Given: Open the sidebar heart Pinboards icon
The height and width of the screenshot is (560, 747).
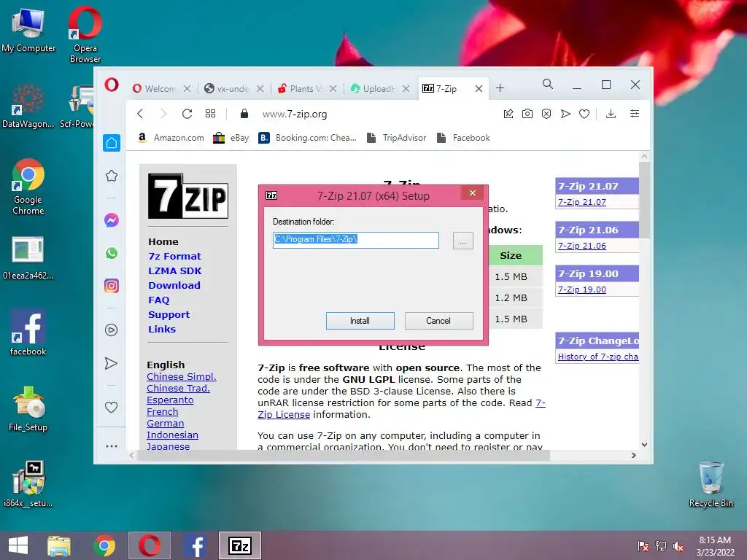Looking at the screenshot, I should coord(112,408).
